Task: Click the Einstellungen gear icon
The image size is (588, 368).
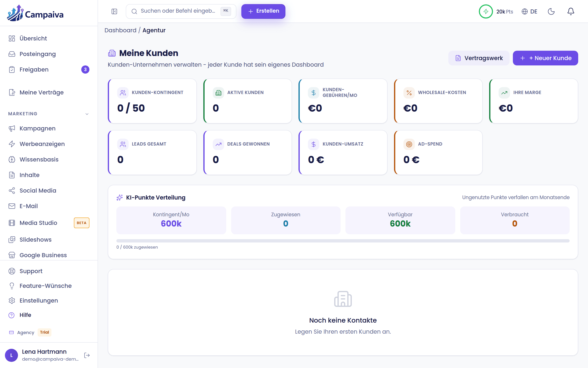Action: click(12, 301)
